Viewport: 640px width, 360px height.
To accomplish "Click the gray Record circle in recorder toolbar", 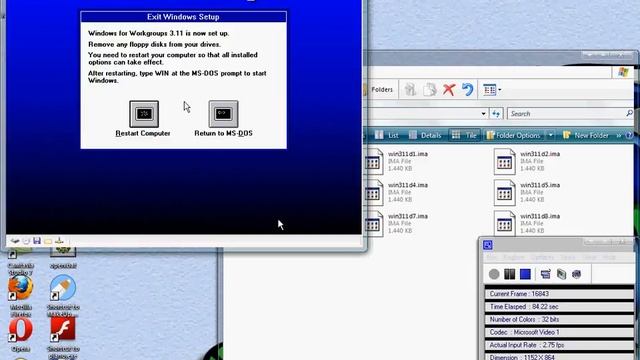I will point(494,274).
